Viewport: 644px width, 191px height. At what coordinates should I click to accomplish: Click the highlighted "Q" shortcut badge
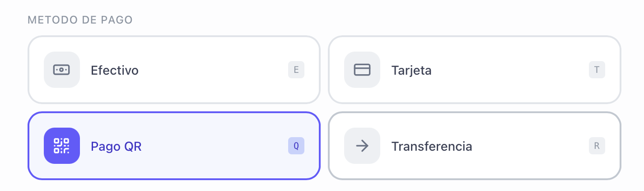tap(296, 146)
